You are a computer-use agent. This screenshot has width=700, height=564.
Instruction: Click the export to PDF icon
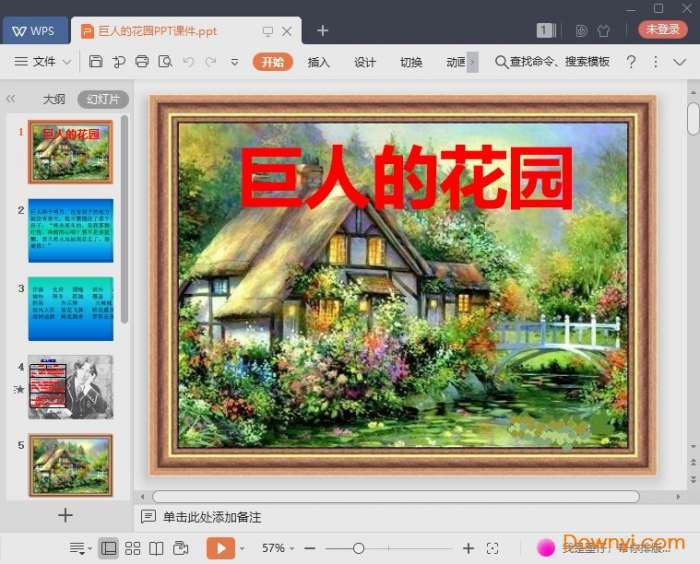(x=119, y=62)
